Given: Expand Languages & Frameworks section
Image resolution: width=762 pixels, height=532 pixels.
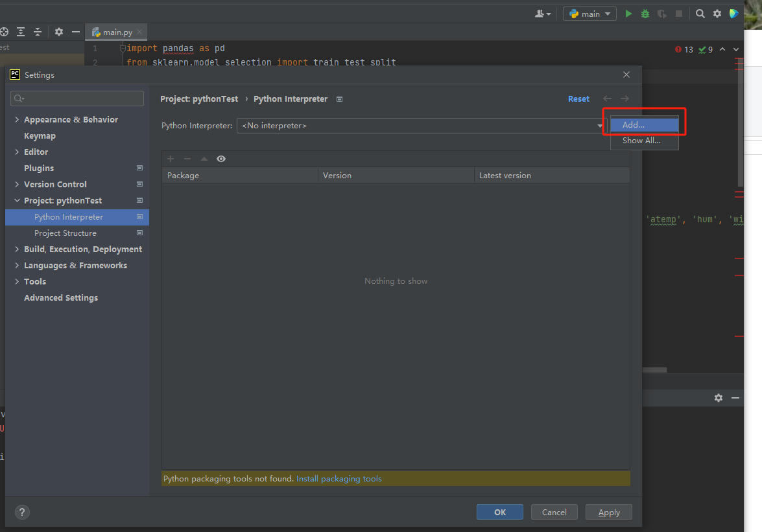Looking at the screenshot, I should click(17, 266).
